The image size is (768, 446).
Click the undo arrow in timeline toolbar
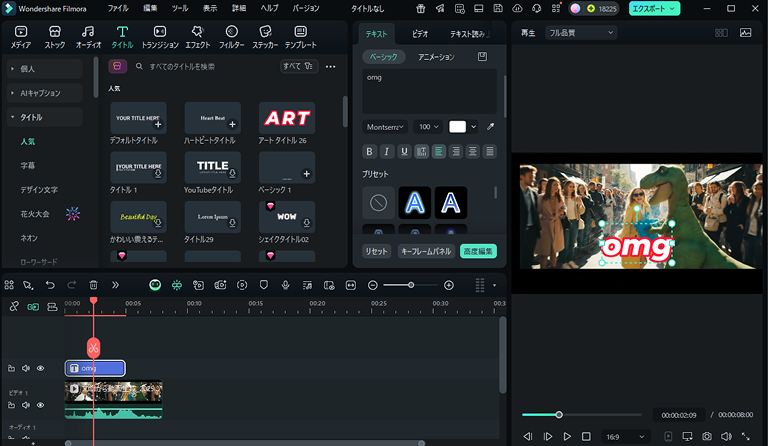(50, 285)
